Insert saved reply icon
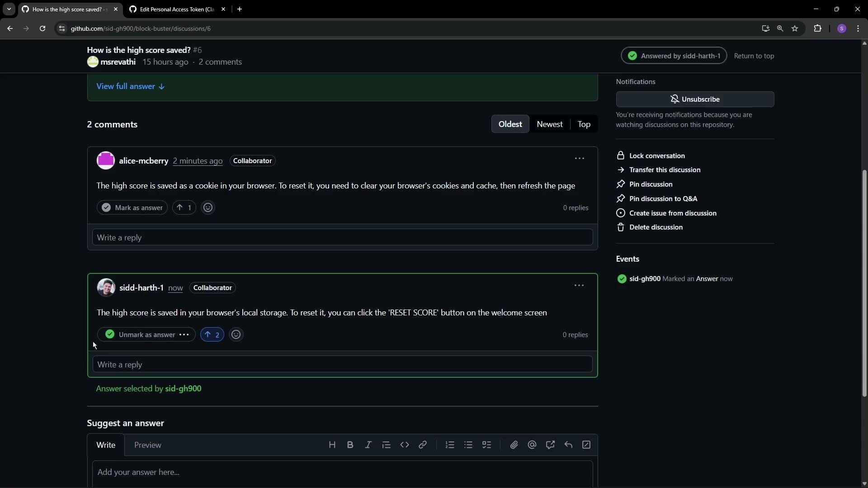 [568, 445]
